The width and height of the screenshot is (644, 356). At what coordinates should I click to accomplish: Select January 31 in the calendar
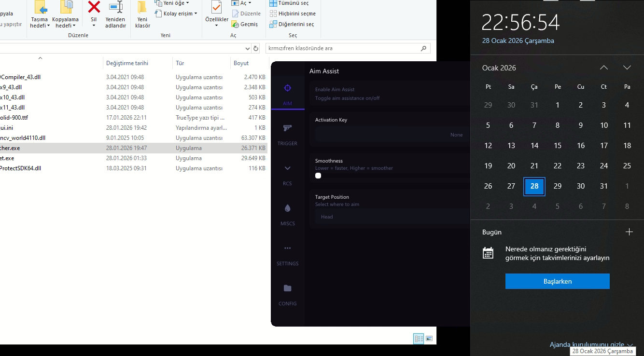604,186
